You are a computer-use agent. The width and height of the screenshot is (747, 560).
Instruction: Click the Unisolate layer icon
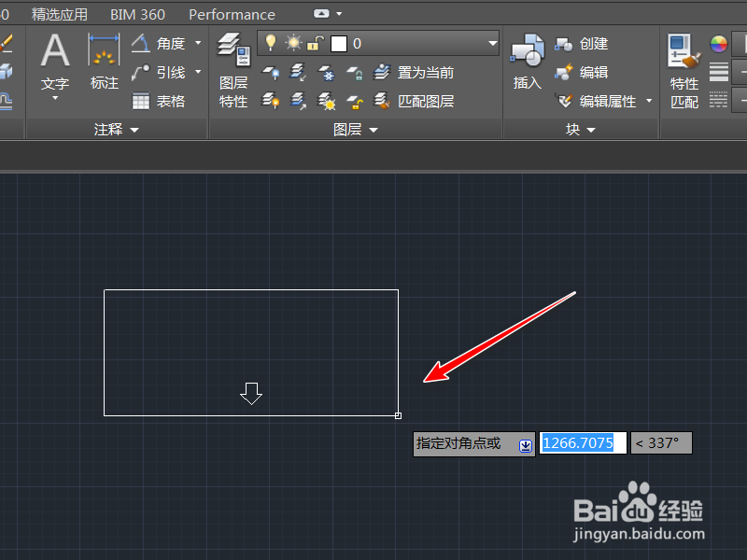click(x=298, y=101)
